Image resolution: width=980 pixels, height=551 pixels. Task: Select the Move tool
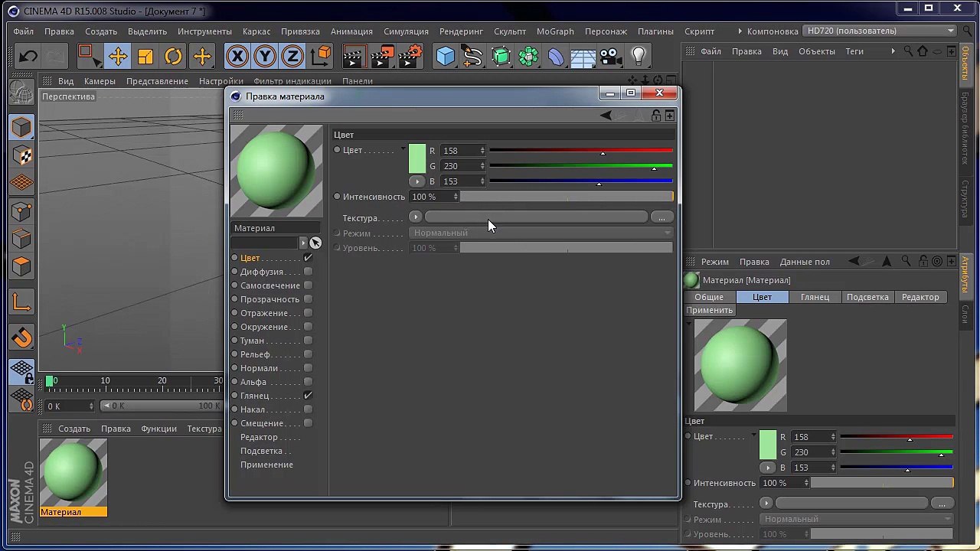(117, 56)
